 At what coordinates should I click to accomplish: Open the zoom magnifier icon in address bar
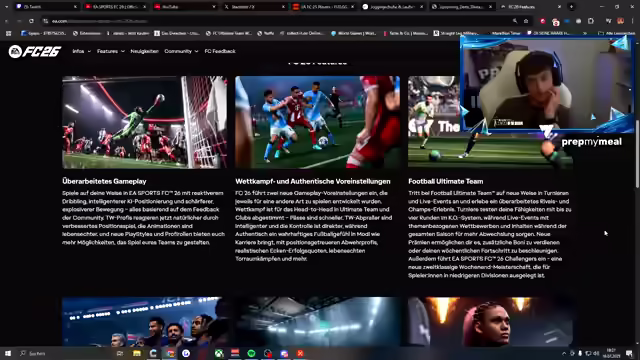click(x=515, y=21)
